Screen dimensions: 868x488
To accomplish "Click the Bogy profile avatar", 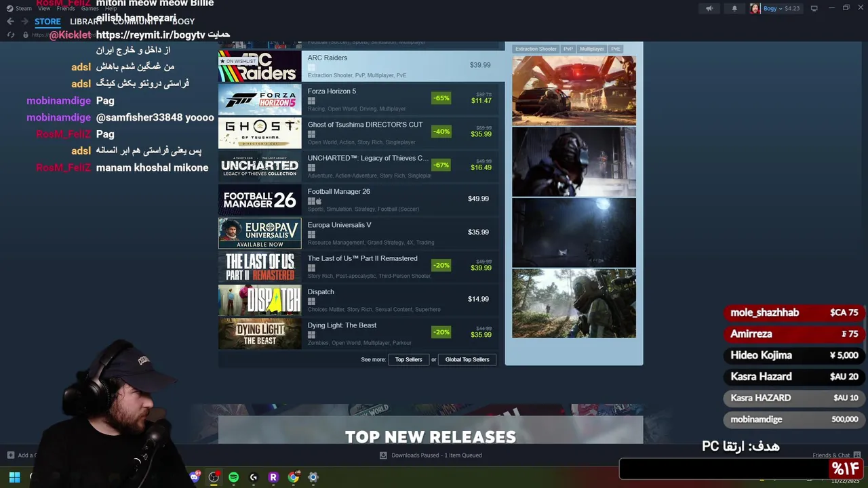I will click(755, 8).
